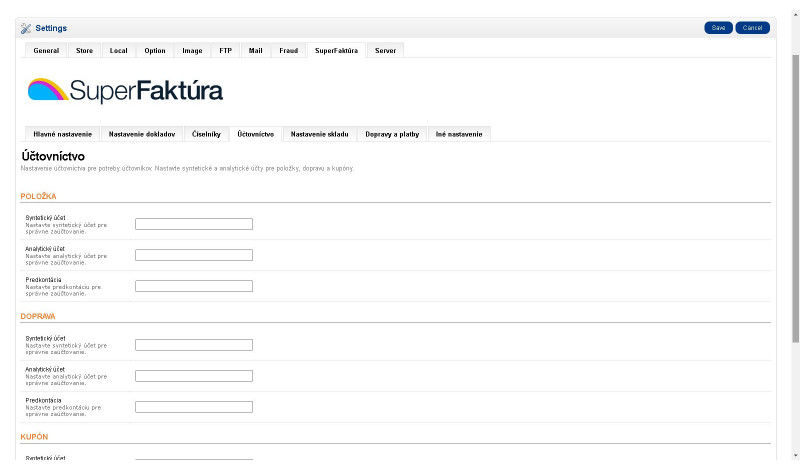Click the Settings wrench icon
This screenshot has width=800, height=470.
click(x=26, y=29)
